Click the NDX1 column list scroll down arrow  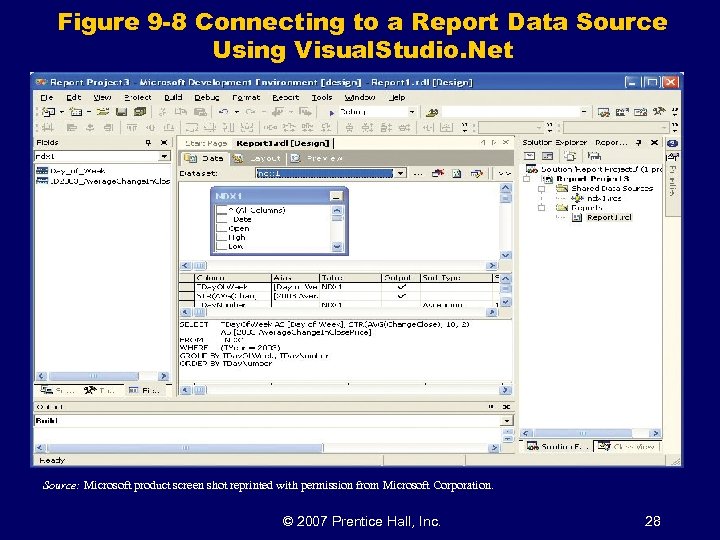coord(337,247)
